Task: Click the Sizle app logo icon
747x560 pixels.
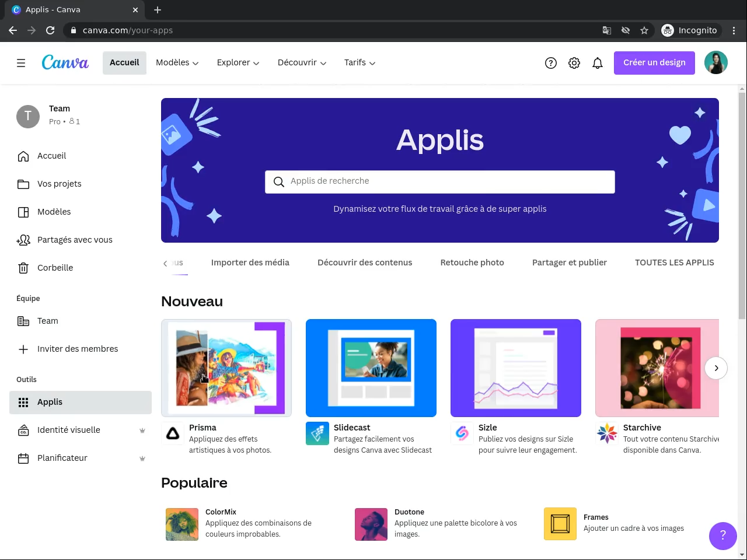Action: coord(462,433)
